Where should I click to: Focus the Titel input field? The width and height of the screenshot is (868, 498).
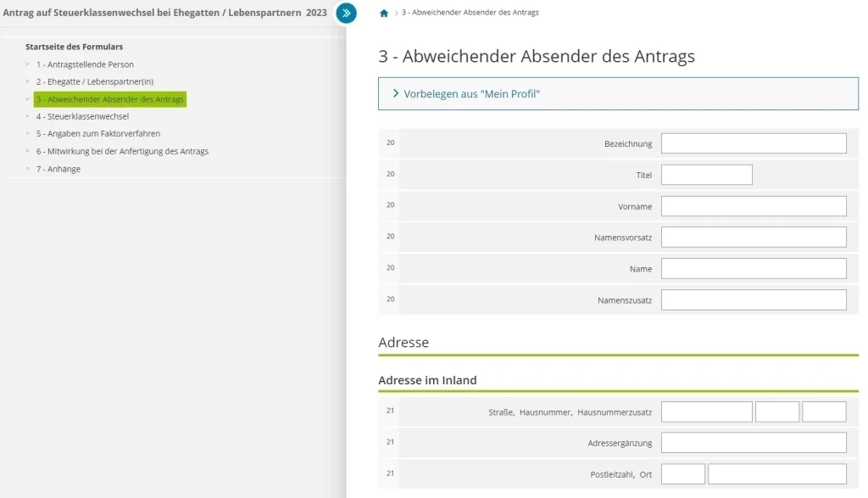(706, 175)
